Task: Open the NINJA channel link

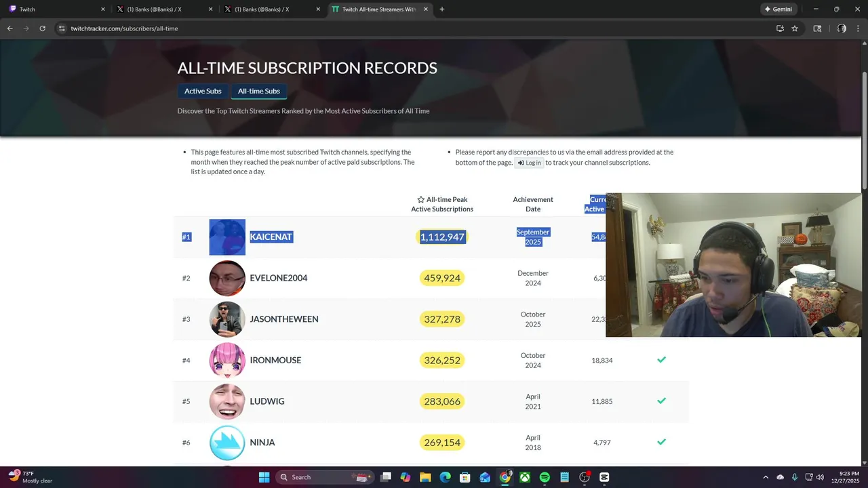Action: tap(262, 443)
